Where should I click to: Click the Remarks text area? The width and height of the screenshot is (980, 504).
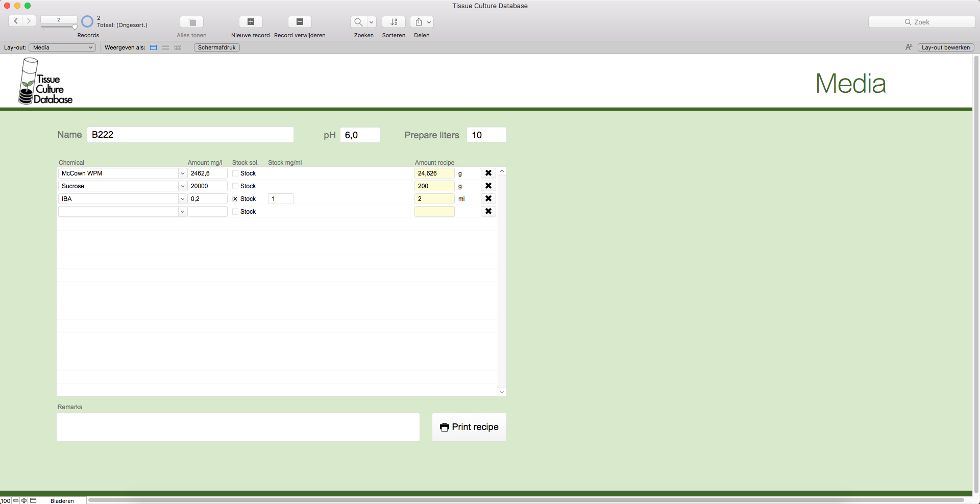(238, 427)
